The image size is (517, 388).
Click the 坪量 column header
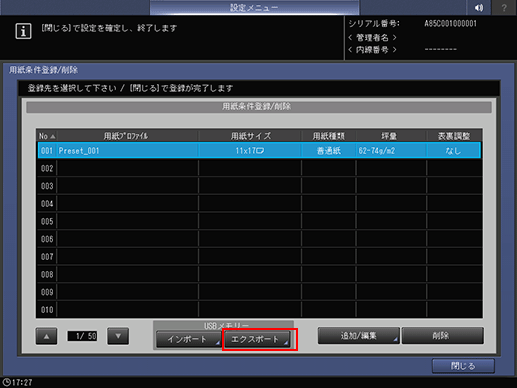pos(391,136)
